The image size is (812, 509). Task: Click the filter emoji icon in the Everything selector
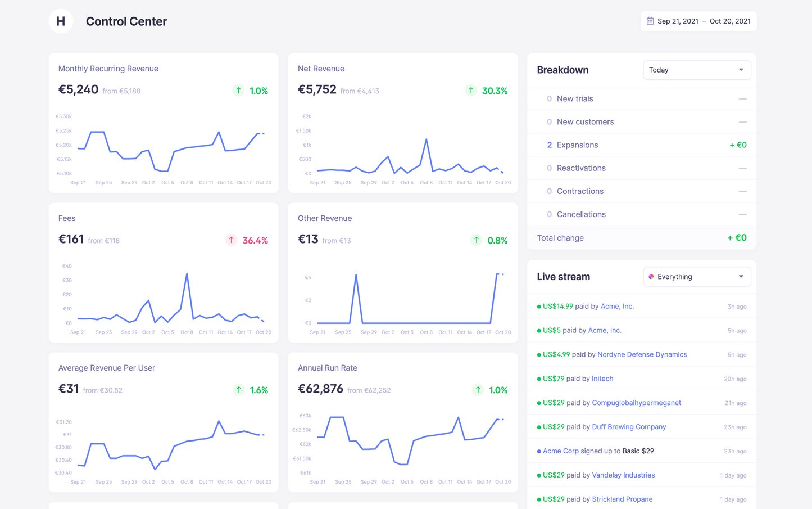[651, 276]
